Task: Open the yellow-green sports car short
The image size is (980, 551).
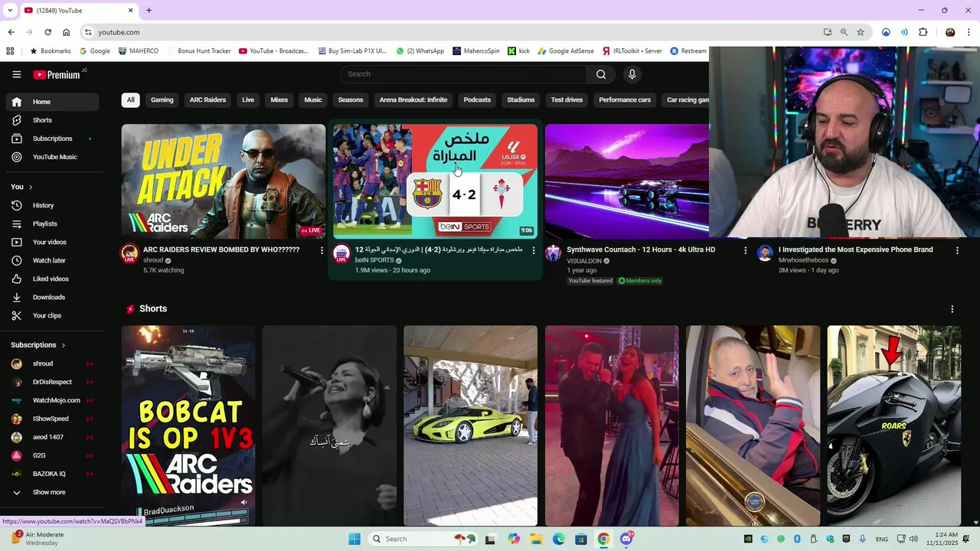Action: 470,426
